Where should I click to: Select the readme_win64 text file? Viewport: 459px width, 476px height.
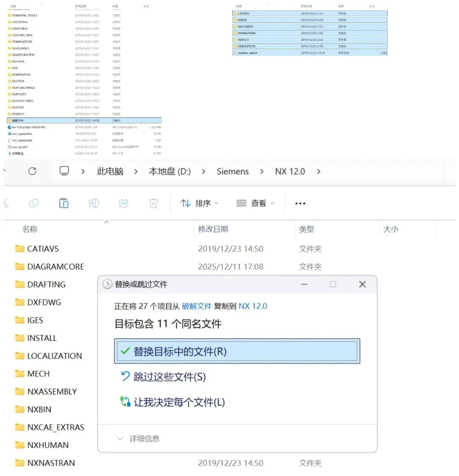(310, 53)
